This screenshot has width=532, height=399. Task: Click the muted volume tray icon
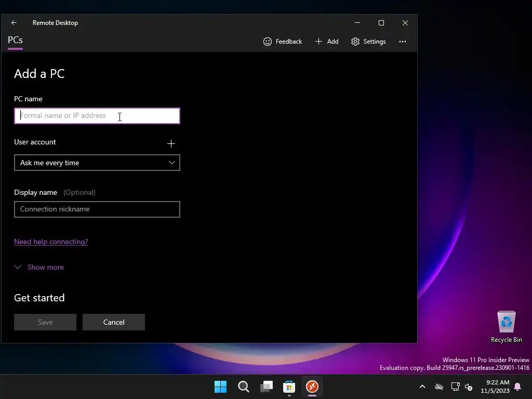[469, 387]
